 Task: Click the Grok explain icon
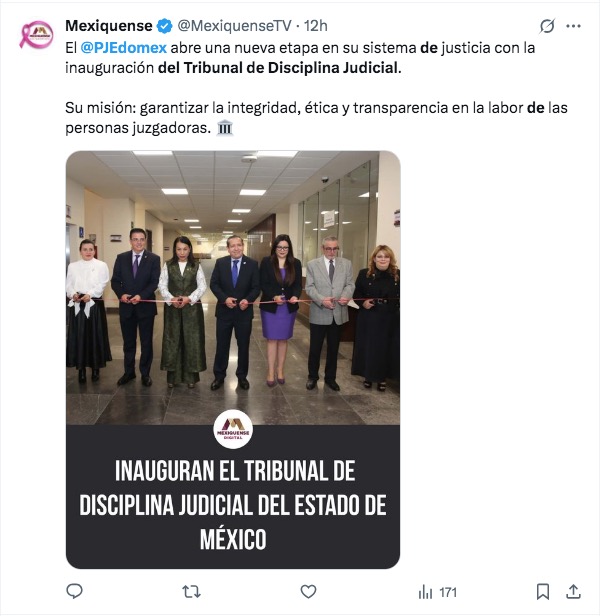547,26
